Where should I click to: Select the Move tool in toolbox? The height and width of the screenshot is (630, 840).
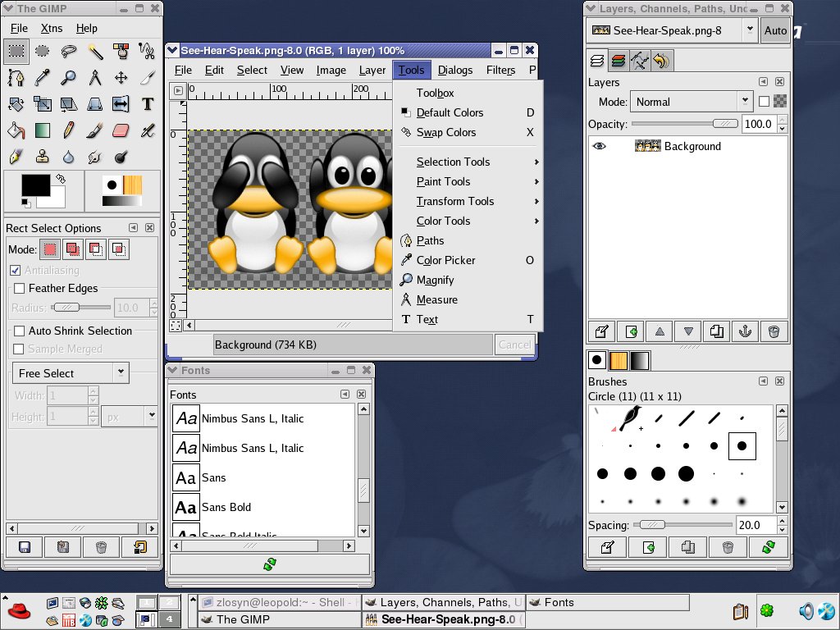click(121, 78)
